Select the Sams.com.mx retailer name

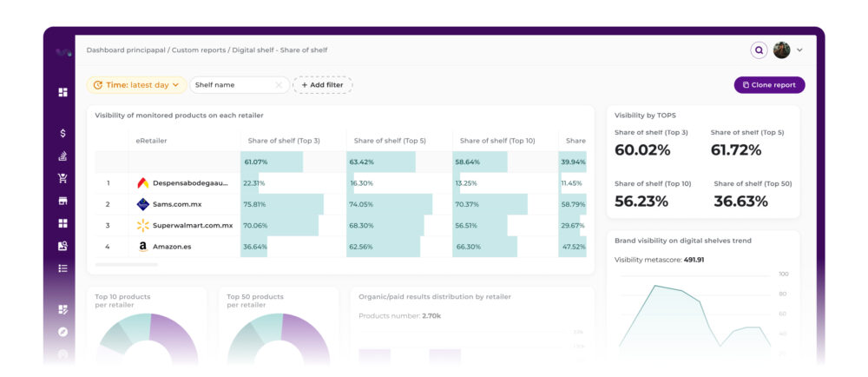pyautogui.click(x=177, y=204)
